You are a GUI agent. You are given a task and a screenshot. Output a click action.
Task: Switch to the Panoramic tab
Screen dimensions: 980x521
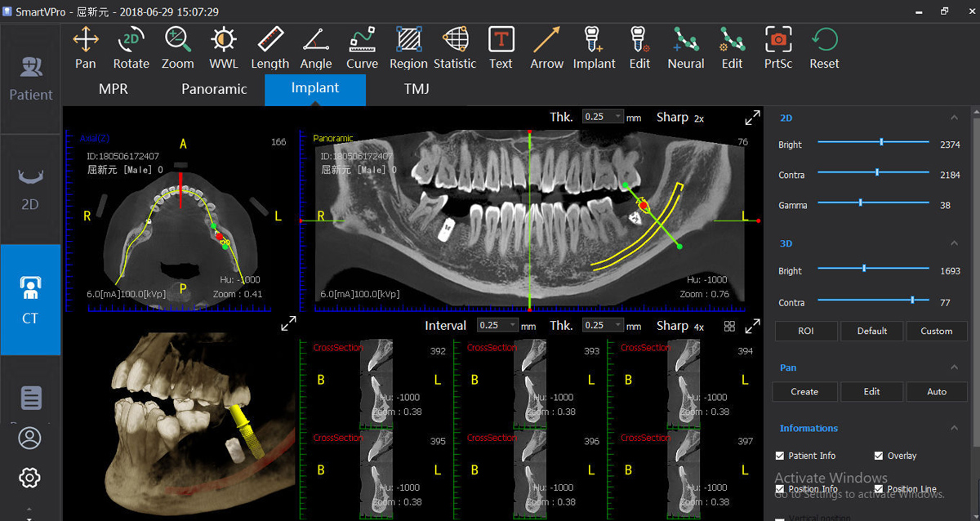click(214, 89)
